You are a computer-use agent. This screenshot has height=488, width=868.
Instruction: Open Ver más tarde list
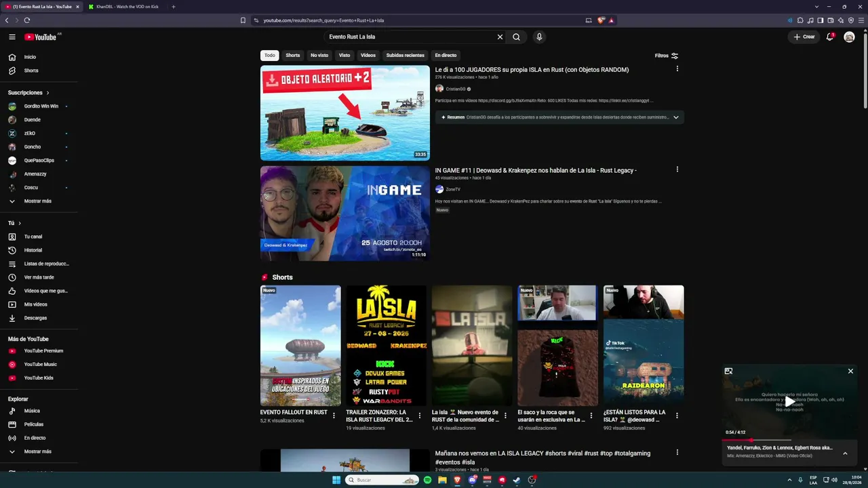tap(39, 277)
